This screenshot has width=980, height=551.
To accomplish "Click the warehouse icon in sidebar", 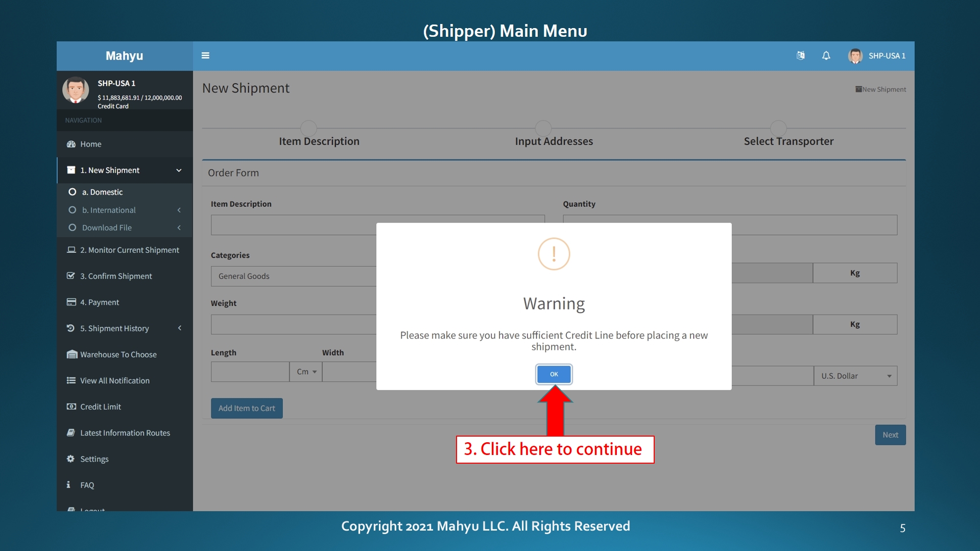I will [71, 354].
